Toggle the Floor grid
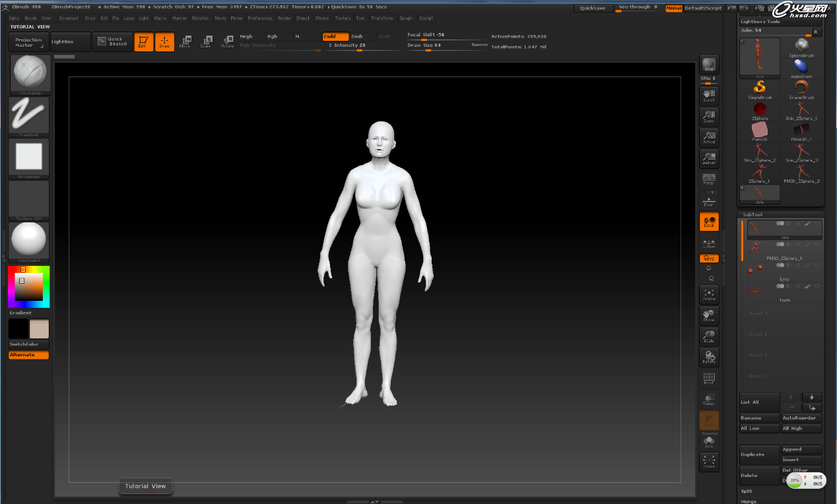The width and height of the screenshot is (837, 504). (709, 201)
